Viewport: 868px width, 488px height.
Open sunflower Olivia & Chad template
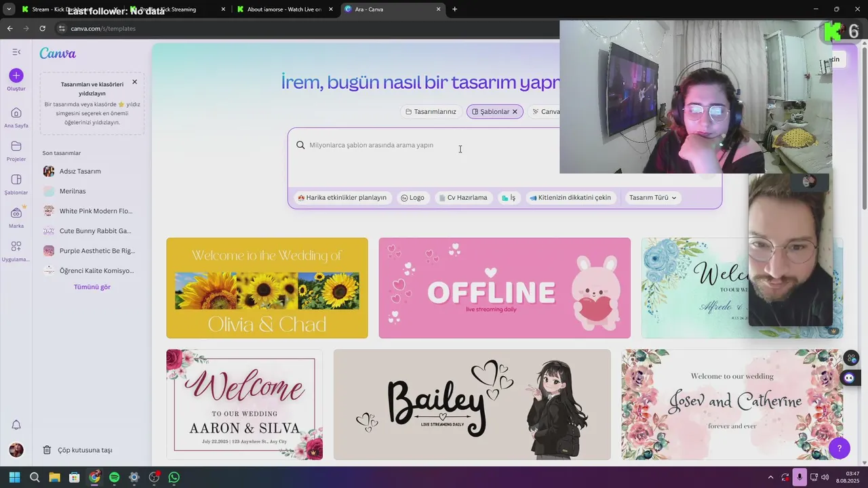(x=267, y=288)
